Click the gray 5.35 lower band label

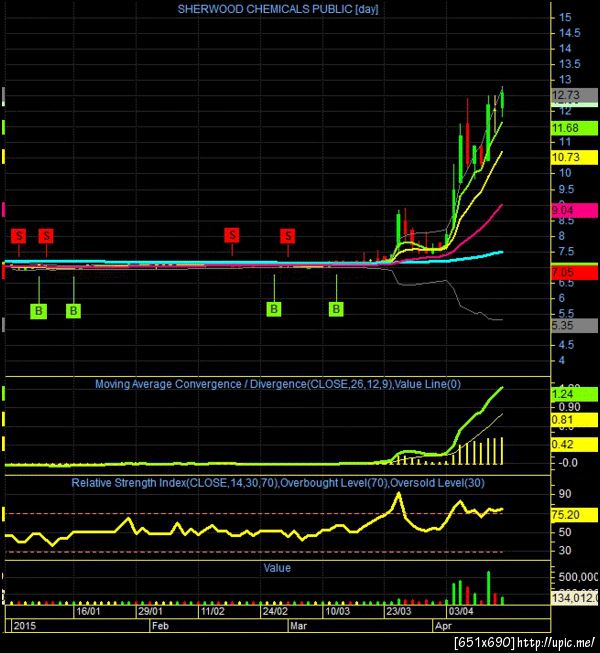pos(575,325)
